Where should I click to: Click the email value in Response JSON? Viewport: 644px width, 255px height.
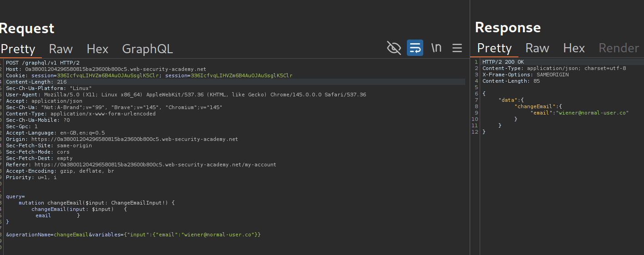591,113
